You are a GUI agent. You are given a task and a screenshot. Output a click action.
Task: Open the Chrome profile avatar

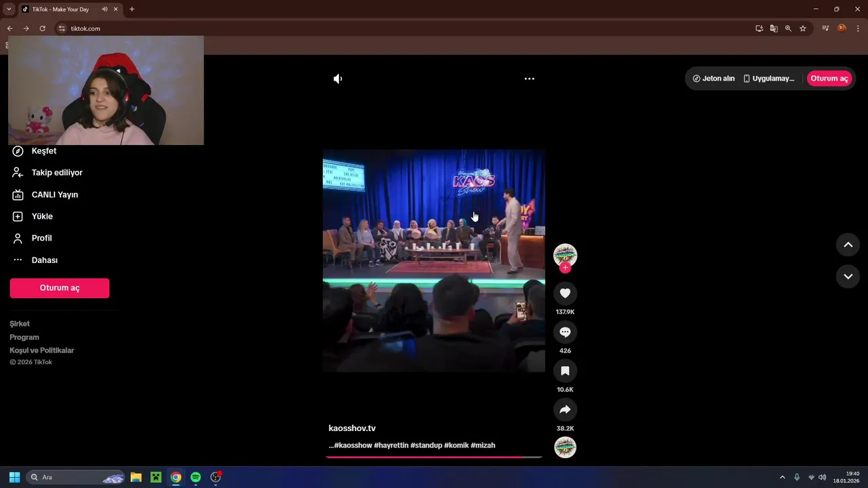pos(842,28)
